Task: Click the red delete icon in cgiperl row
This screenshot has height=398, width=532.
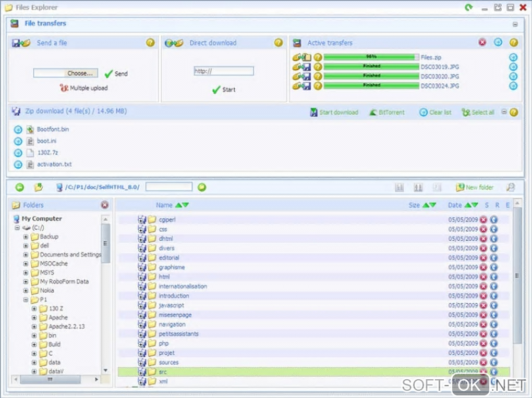Action: point(483,220)
